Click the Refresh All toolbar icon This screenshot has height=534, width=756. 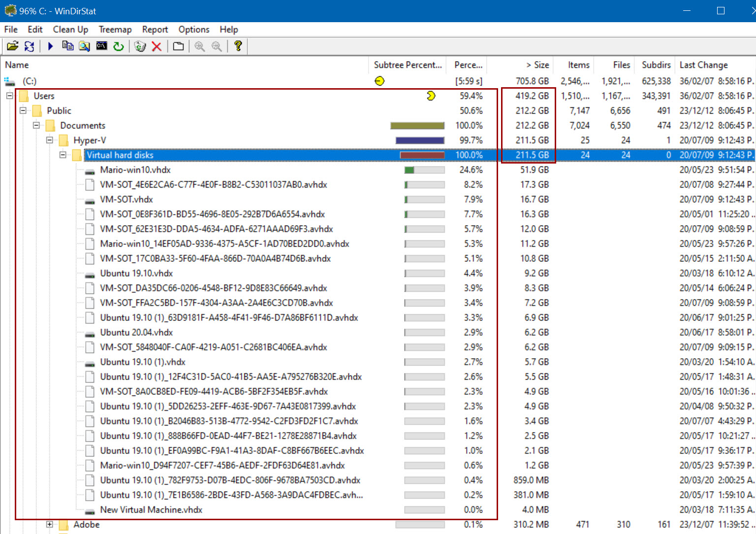click(x=30, y=46)
